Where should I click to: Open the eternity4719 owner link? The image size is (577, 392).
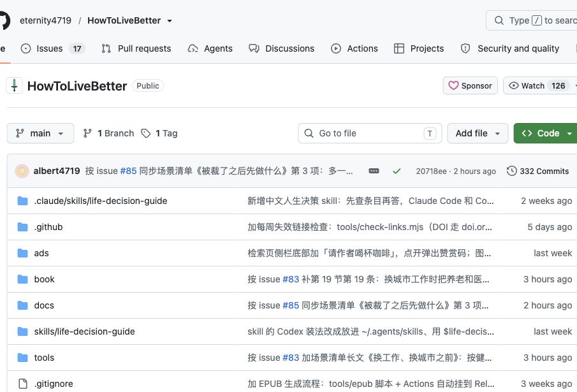[46, 20]
